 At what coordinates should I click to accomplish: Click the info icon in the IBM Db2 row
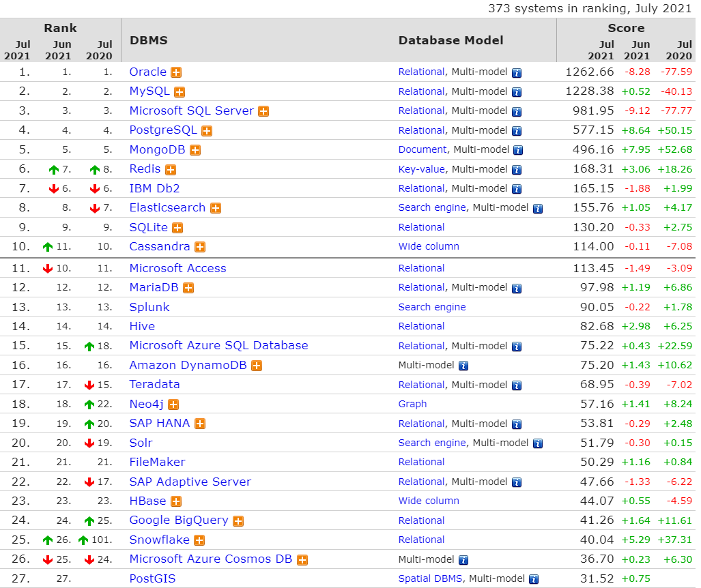(x=517, y=189)
